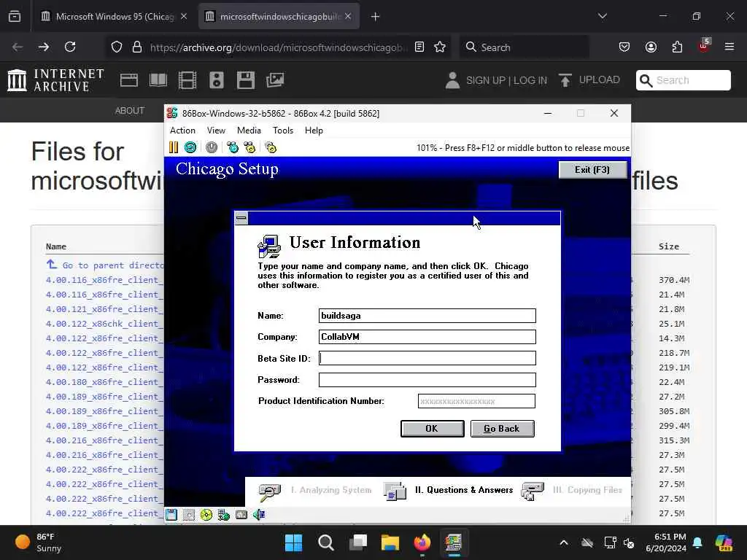747x560 pixels.
Task: Open the Software floppy icon in Archive navbar
Action: coord(246,80)
